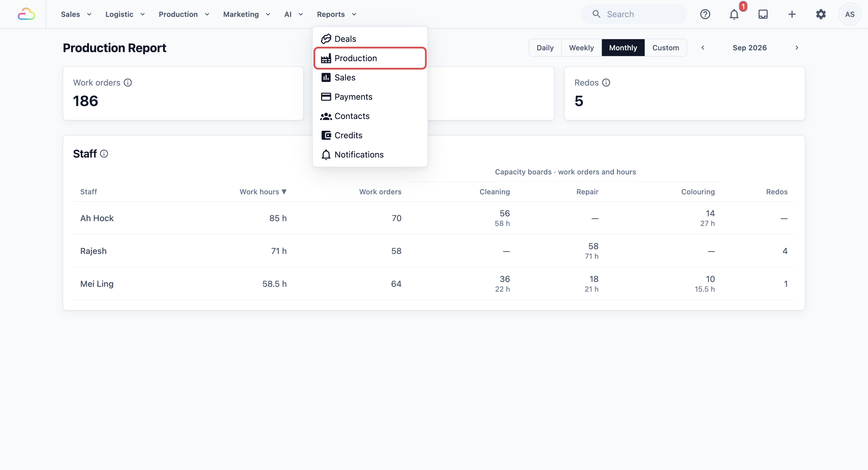Screen dimensions: 868x470
Task: Open the inbox tray icon
Action: click(763, 14)
